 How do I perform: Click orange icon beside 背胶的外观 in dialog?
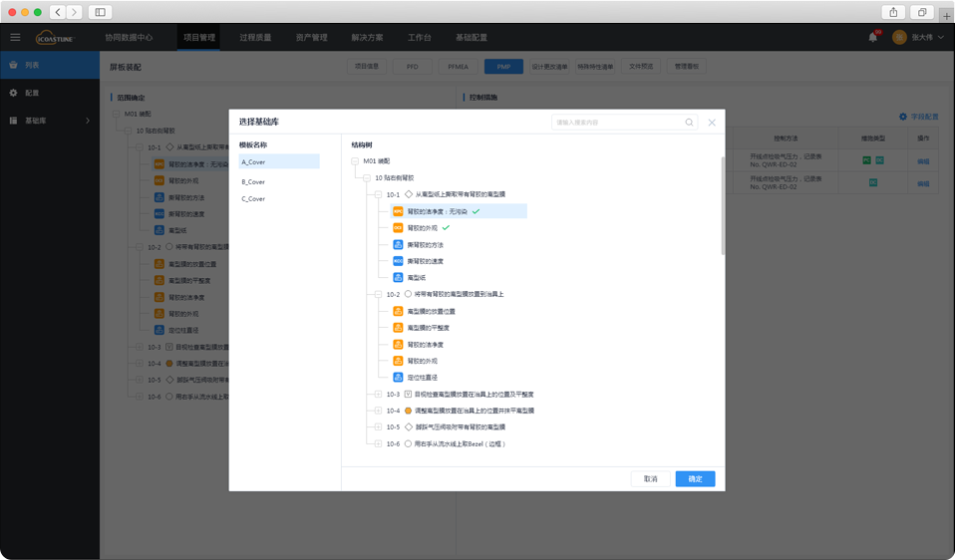[398, 227]
